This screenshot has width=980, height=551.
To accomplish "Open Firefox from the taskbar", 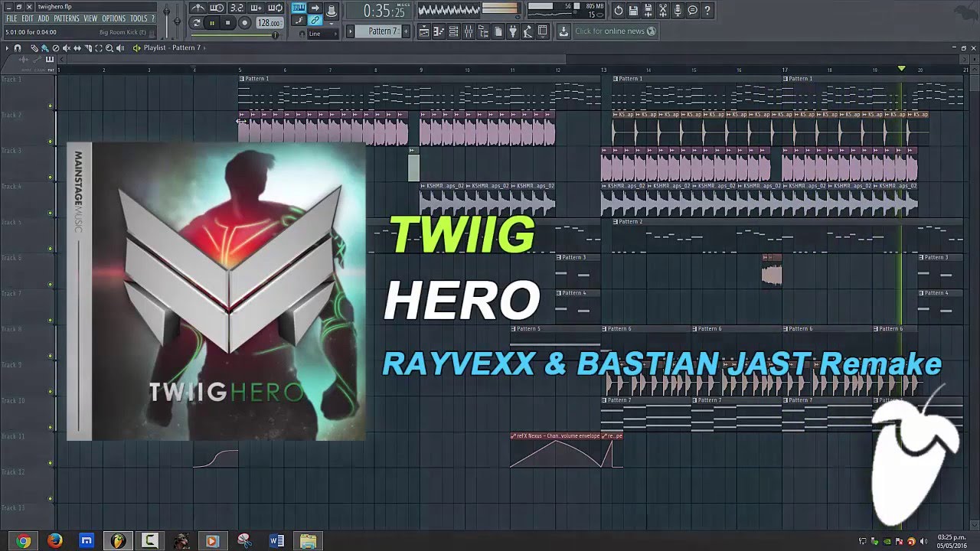I will coord(54,541).
